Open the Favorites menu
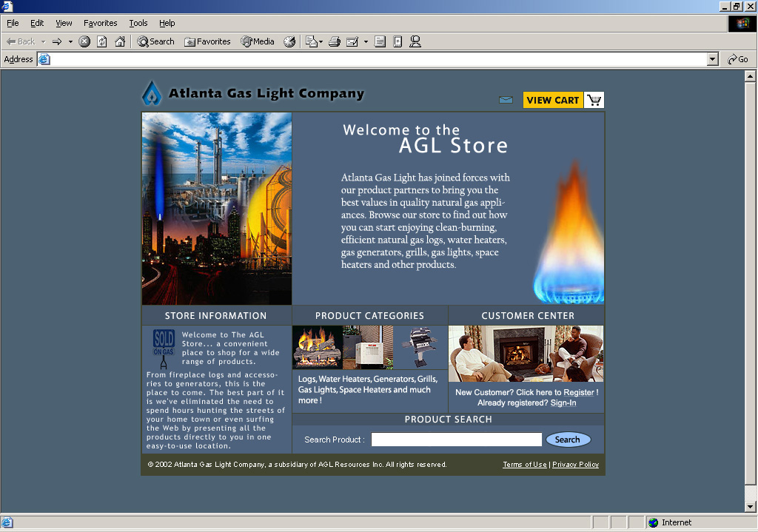 click(100, 23)
